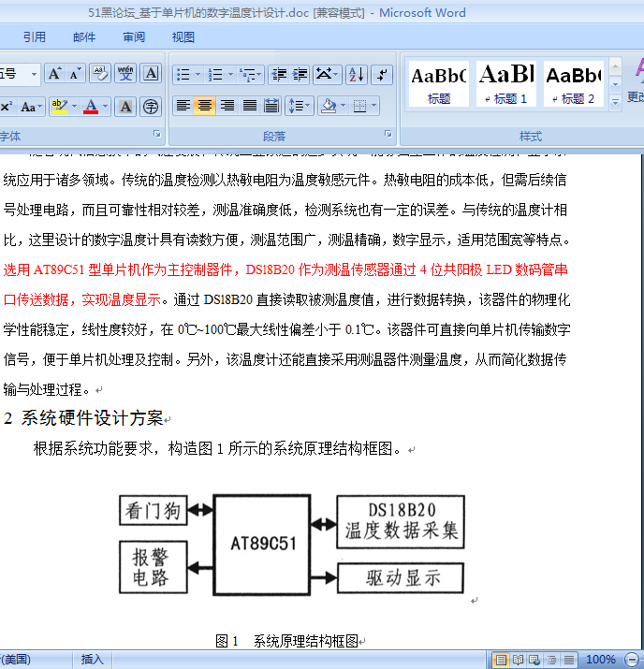Decrease the paragraph indent

pos(280,75)
